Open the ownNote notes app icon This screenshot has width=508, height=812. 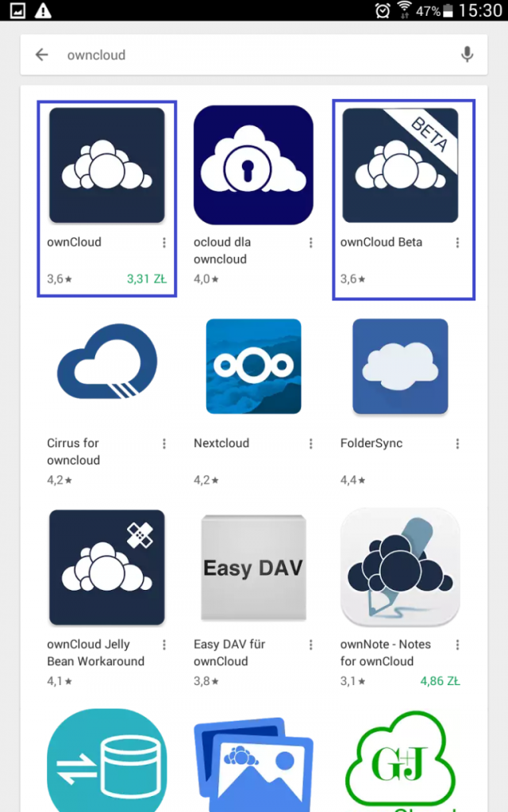[400, 567]
